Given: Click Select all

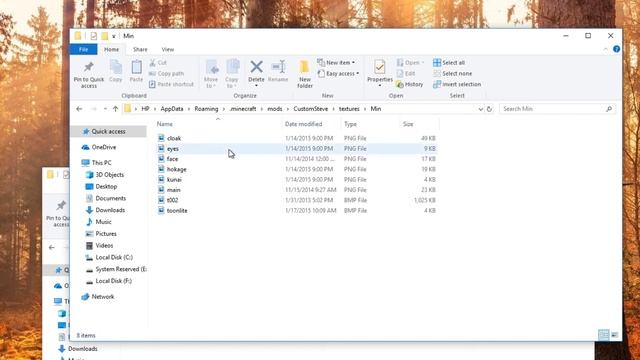Looking at the screenshot, I should coord(449,62).
